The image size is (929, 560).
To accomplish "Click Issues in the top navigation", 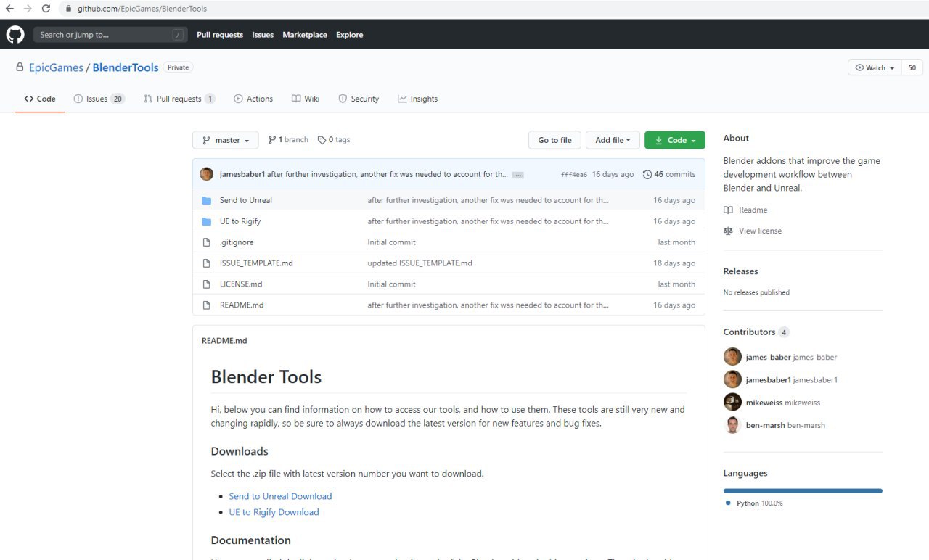I will click(x=263, y=35).
